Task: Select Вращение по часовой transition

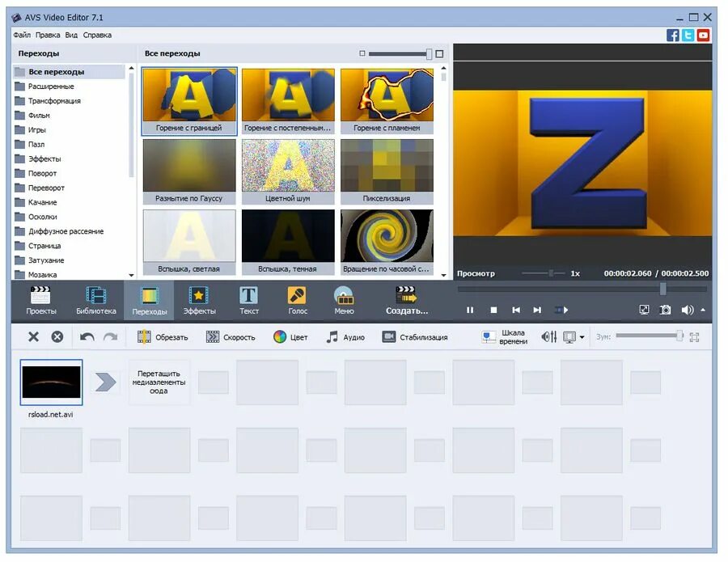Action: (387, 243)
